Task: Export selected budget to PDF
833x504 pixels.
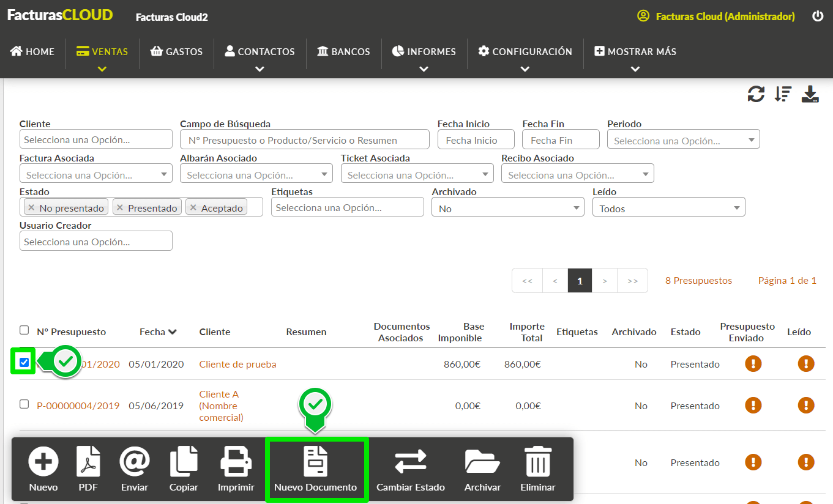Action: (88, 462)
